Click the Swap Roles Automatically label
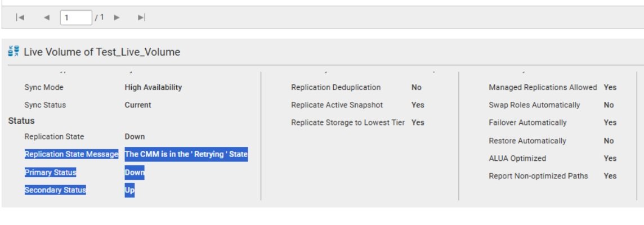Screen dimensions: 644x225 [x=534, y=105]
